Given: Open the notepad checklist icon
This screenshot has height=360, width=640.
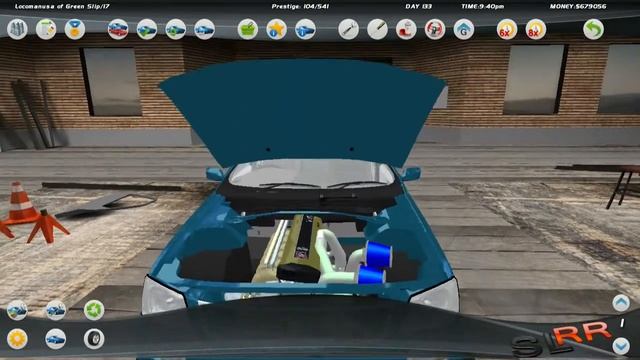Looking at the screenshot, I should 46,29.
